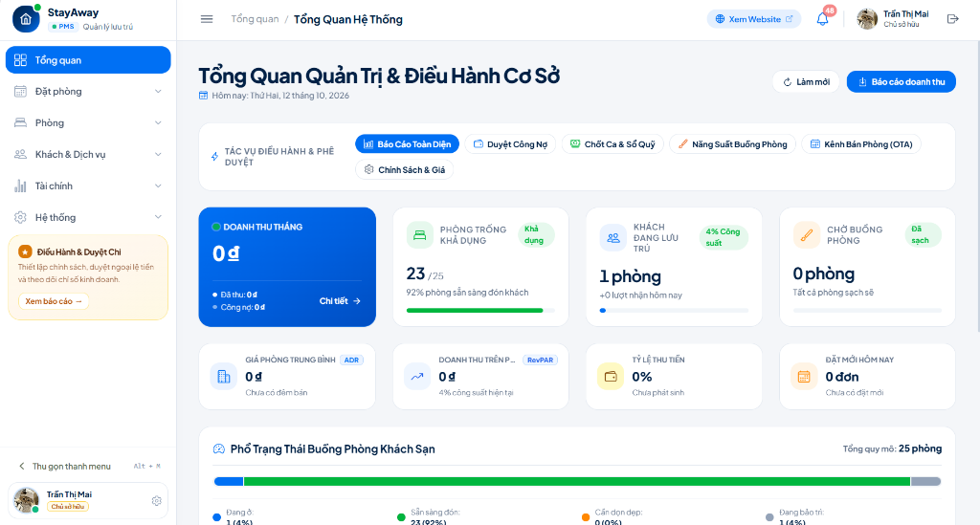Click the wallet icon on Tỷ Lệ Thu Tiền card
This screenshot has height=525, width=980.
click(611, 377)
